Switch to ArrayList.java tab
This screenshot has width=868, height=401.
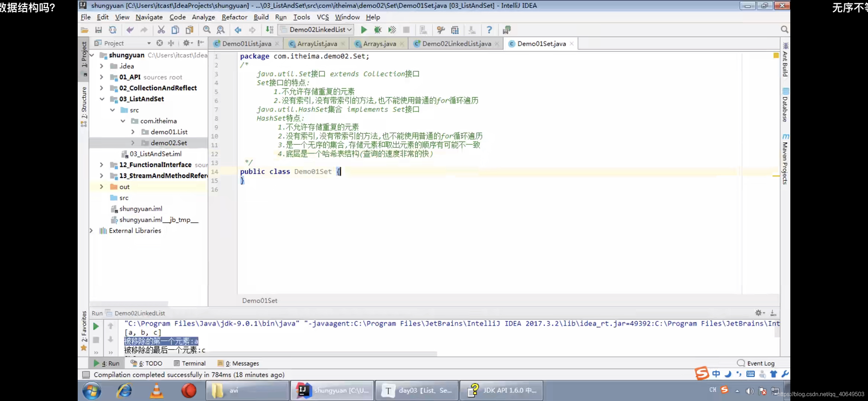pos(317,43)
